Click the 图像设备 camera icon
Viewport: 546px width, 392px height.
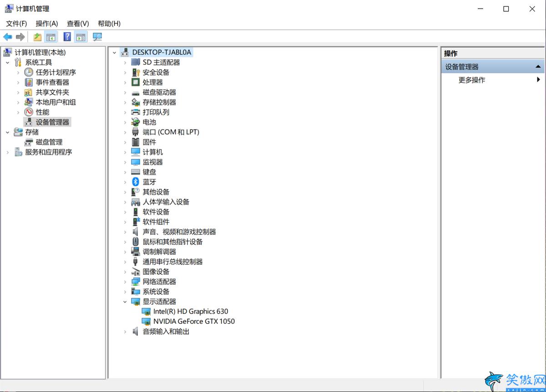coord(136,271)
